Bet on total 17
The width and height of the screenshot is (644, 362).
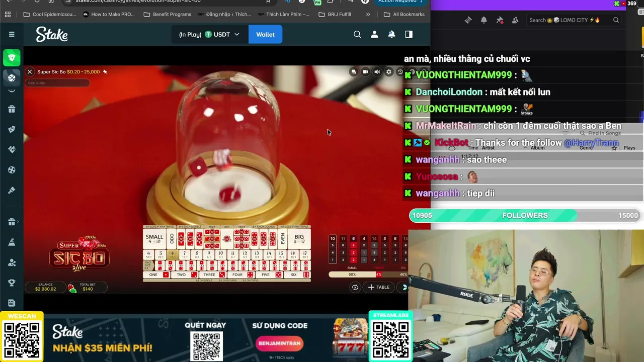tap(304, 254)
